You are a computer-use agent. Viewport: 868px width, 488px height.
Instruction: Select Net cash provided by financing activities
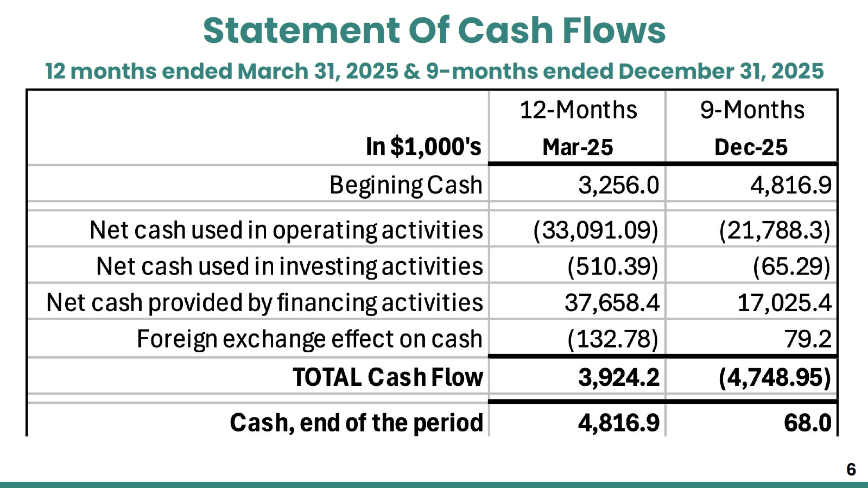pyautogui.click(x=264, y=303)
